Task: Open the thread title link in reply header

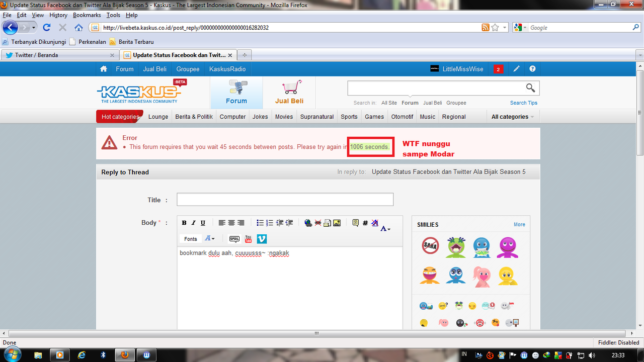Action: click(x=449, y=172)
